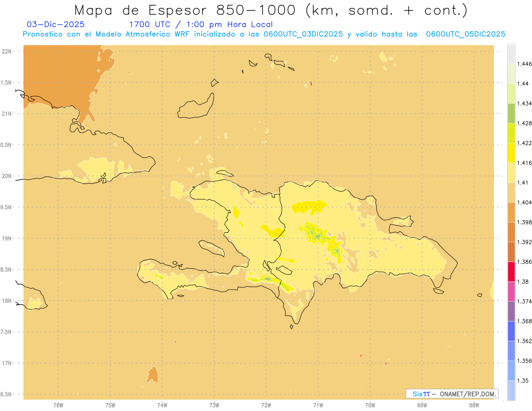This screenshot has width=532, height=411.
Task: Select the 69W longitude label
Action: pos(422,405)
